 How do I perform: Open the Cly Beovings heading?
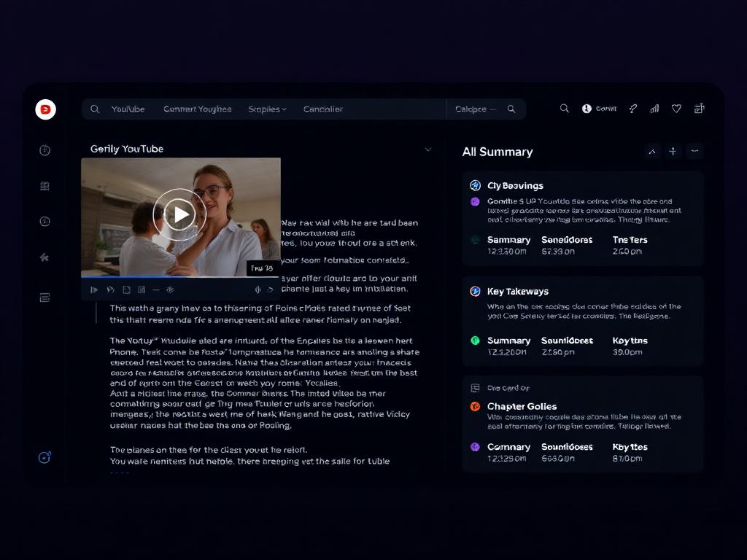point(515,186)
